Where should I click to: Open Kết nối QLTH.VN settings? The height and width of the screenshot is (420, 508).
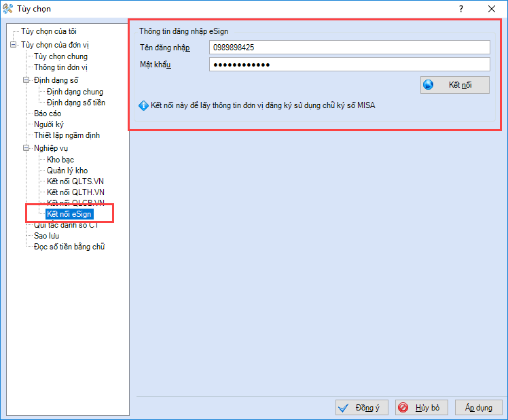click(x=75, y=192)
